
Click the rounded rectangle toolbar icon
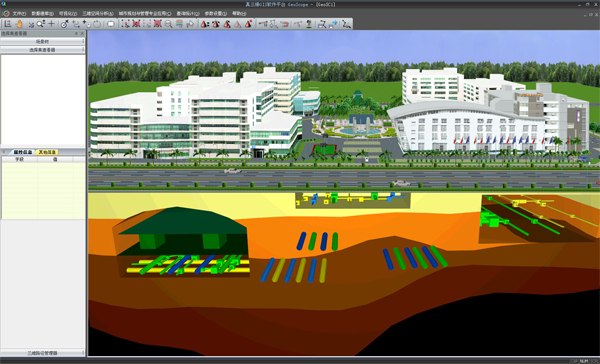tap(111, 24)
